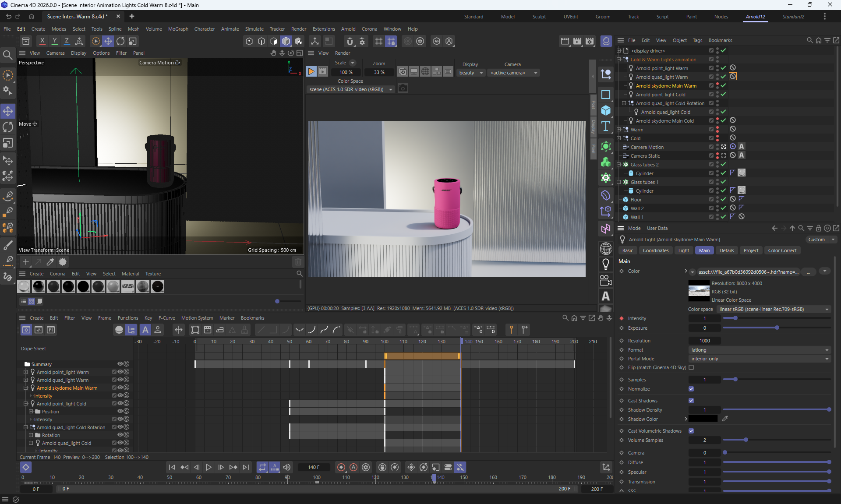Click the Play Forwards button in timeline
The height and width of the screenshot is (504, 841).
click(x=208, y=467)
